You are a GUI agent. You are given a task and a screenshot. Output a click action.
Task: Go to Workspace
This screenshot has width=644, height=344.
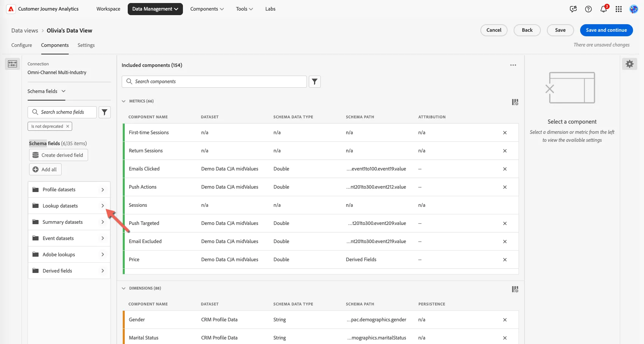tap(108, 9)
